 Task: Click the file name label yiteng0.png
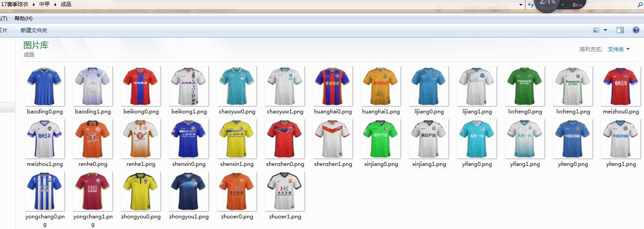tap(573, 164)
